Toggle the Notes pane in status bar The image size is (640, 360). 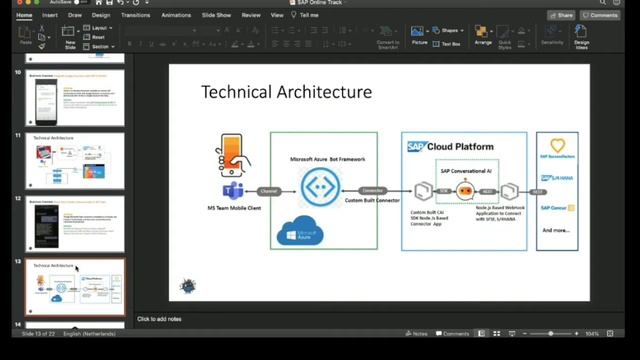coord(416,333)
